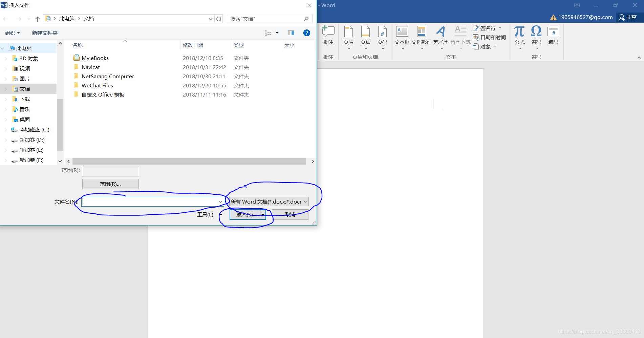Viewport: 644px width, 338px height.
Task: Open the Insert (插入) button dropdown arrow
Action: tap(263, 215)
